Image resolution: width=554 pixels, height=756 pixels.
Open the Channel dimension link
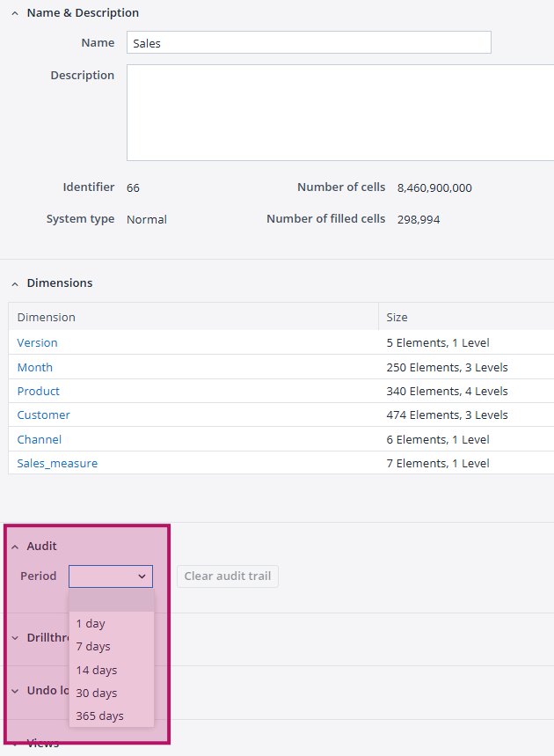(40, 439)
